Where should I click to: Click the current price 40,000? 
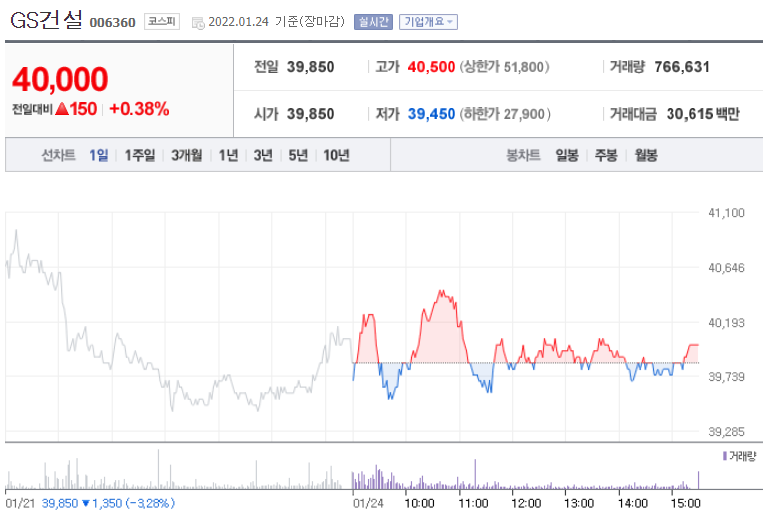pos(60,79)
